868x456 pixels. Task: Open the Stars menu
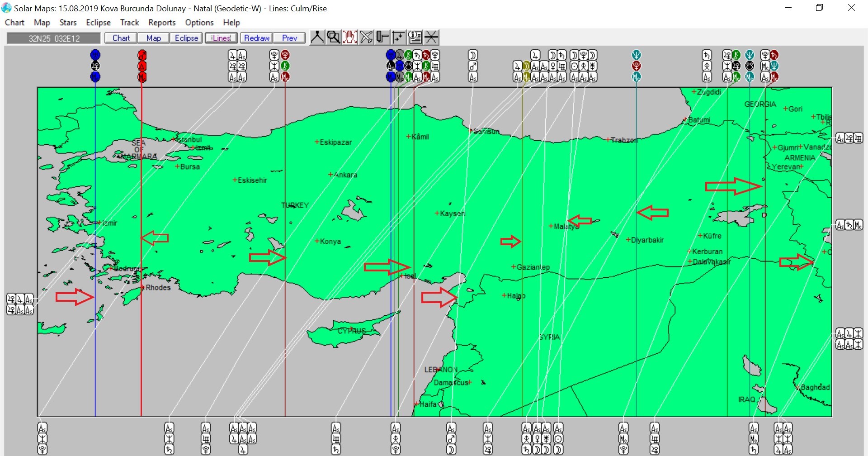click(x=68, y=23)
